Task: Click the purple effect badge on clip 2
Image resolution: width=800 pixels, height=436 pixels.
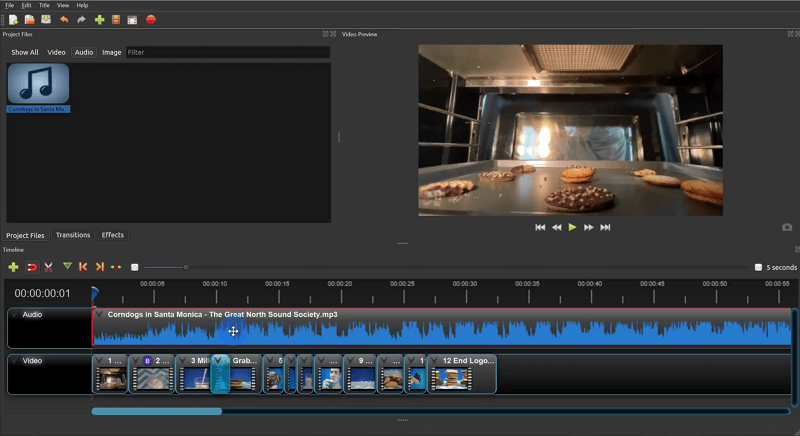Action: [x=147, y=361]
